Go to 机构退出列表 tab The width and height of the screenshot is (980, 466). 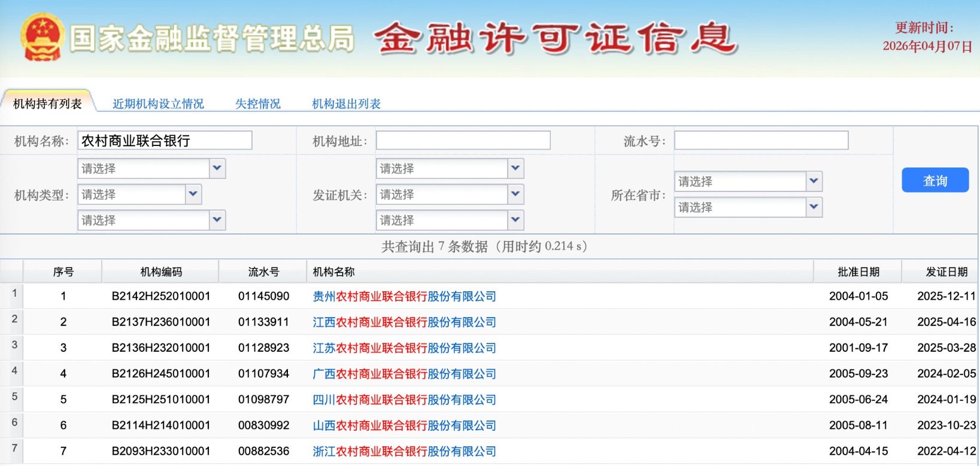click(x=346, y=103)
